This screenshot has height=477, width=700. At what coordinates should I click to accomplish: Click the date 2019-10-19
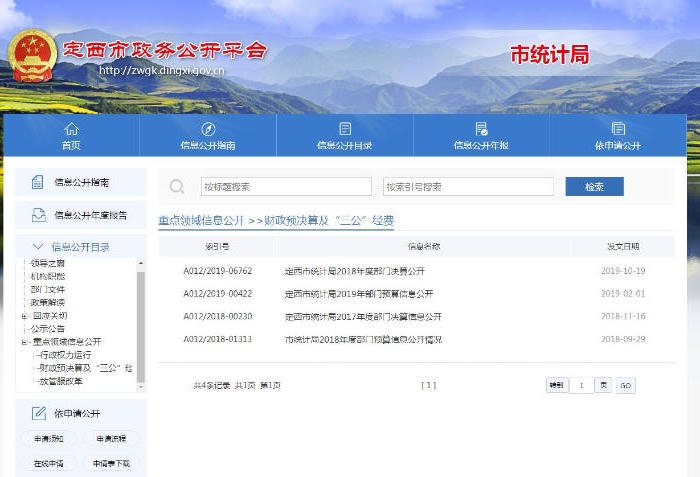[623, 271]
